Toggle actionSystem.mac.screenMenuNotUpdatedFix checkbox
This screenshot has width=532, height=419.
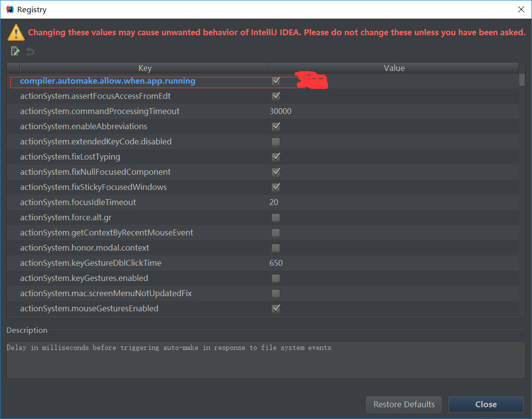[x=276, y=293]
